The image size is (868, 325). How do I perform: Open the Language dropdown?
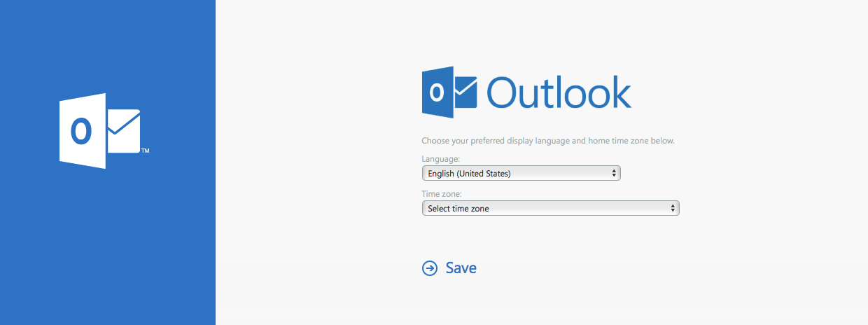521,173
